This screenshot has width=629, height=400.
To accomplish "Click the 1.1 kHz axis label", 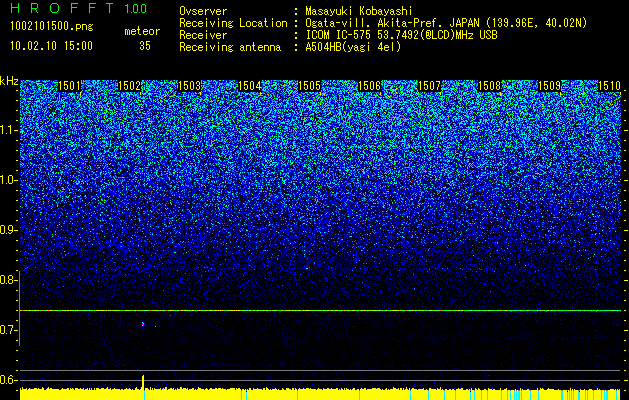I will 8,130.
